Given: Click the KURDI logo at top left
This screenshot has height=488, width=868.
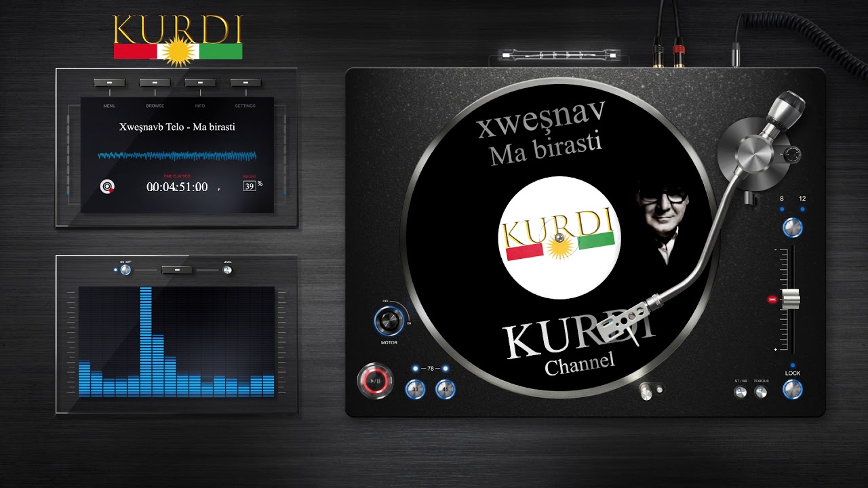Looking at the screenshot, I should pyautogui.click(x=178, y=40).
